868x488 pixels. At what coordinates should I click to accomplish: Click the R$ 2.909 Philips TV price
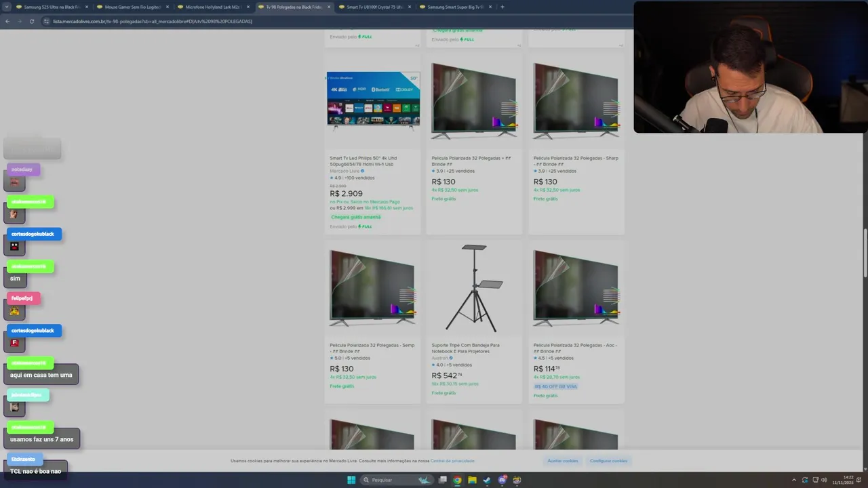click(346, 194)
